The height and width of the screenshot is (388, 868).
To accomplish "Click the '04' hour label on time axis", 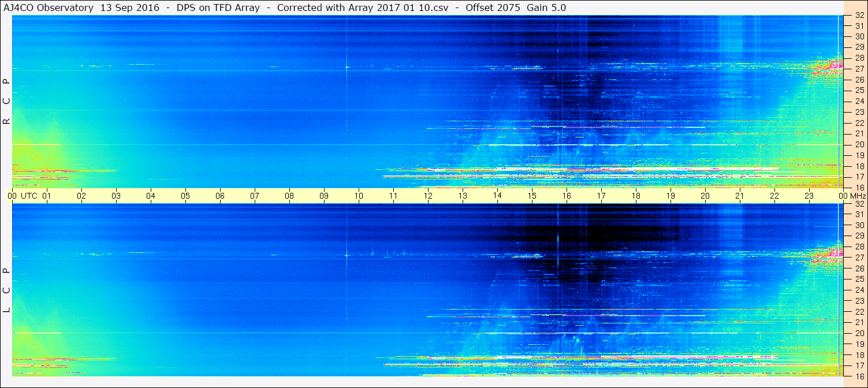I will [151, 196].
